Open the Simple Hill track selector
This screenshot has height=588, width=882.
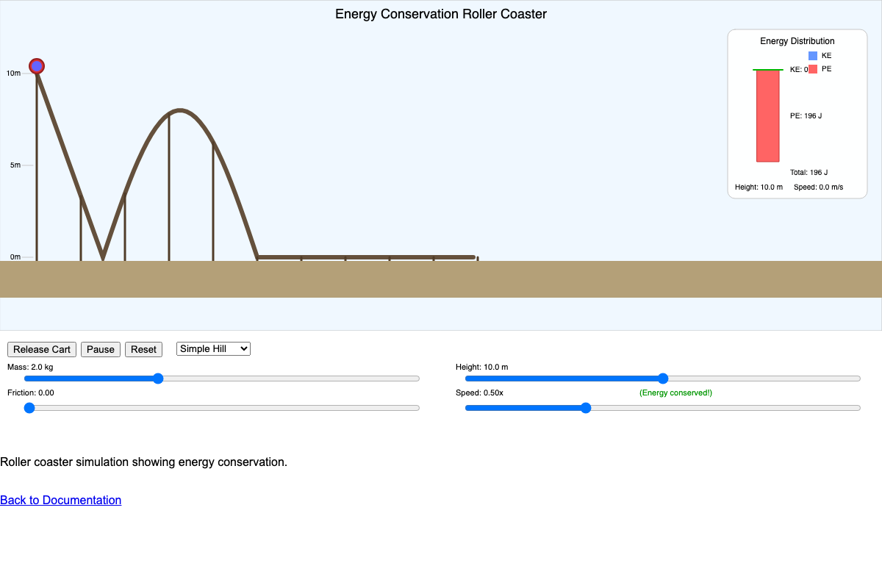click(x=212, y=348)
